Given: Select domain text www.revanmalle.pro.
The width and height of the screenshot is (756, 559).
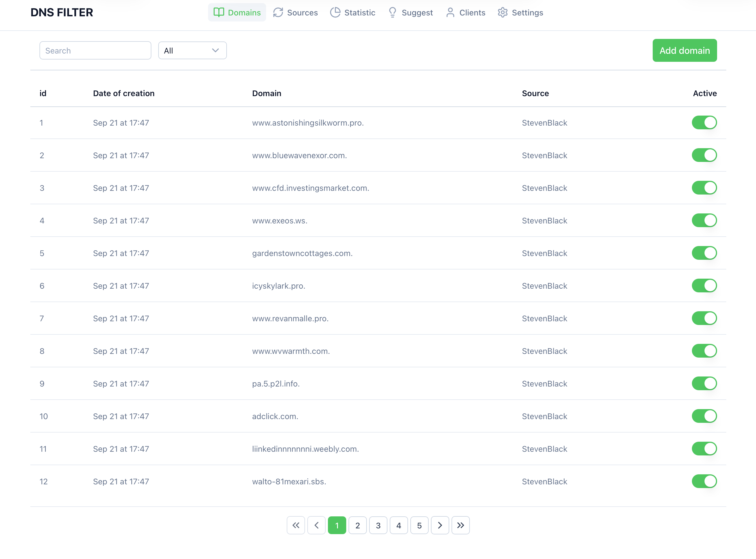Looking at the screenshot, I should (x=290, y=318).
